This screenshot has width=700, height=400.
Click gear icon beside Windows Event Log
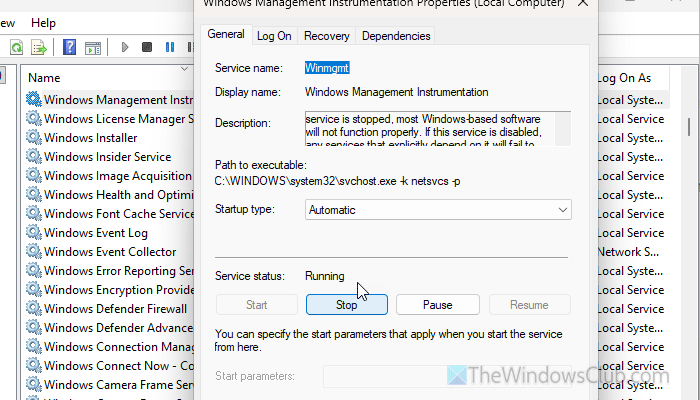(33, 232)
